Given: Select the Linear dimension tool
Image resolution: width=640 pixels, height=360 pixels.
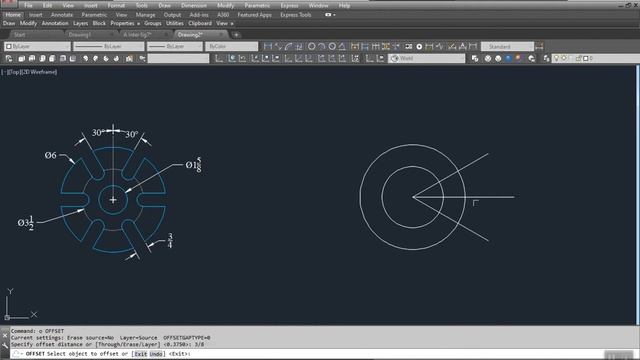Looking at the screenshot, I should pyautogui.click(x=267, y=47).
